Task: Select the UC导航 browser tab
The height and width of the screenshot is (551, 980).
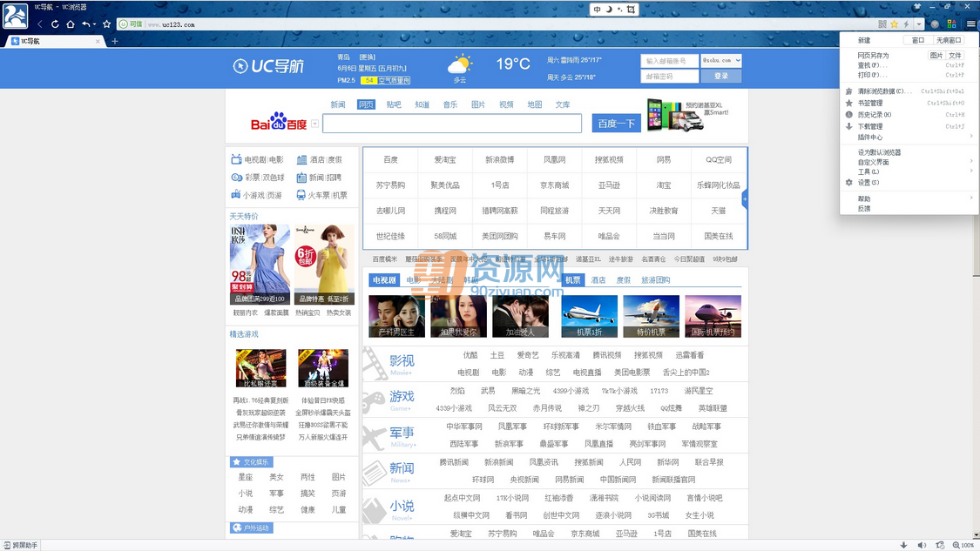Action: (54, 41)
